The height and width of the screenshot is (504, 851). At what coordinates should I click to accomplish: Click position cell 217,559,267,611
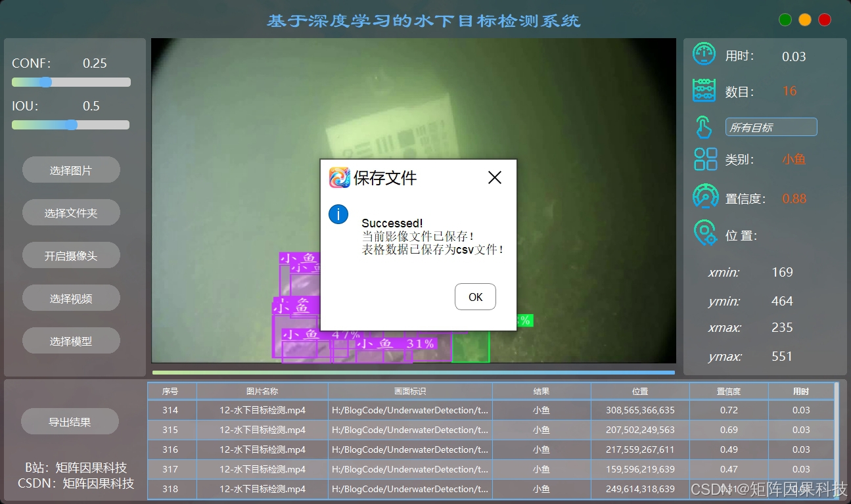point(640,449)
